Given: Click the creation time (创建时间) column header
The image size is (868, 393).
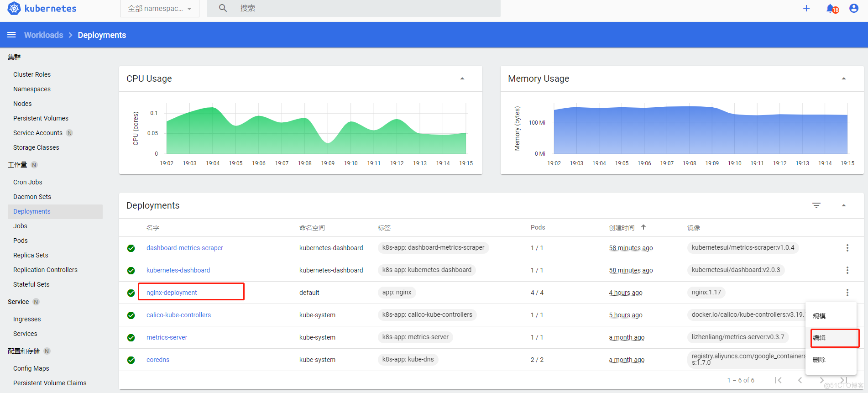Looking at the screenshot, I should point(622,227).
